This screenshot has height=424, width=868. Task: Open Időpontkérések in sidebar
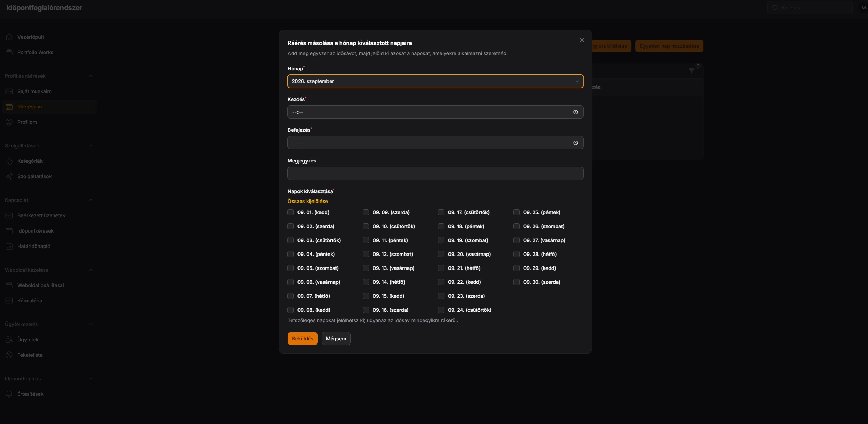coord(50,231)
